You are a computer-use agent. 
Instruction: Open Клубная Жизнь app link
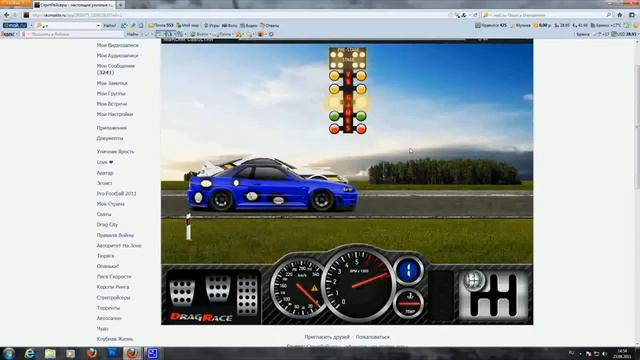115,339
